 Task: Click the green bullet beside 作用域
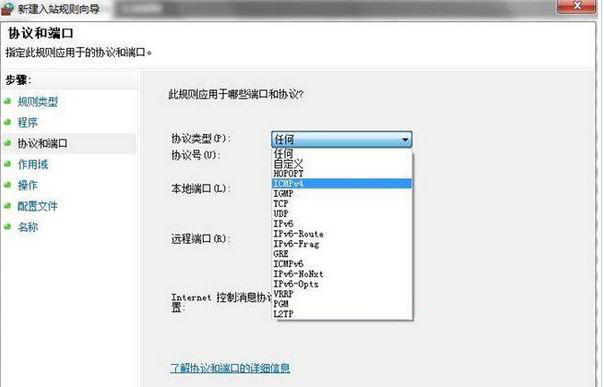[x=8, y=164]
